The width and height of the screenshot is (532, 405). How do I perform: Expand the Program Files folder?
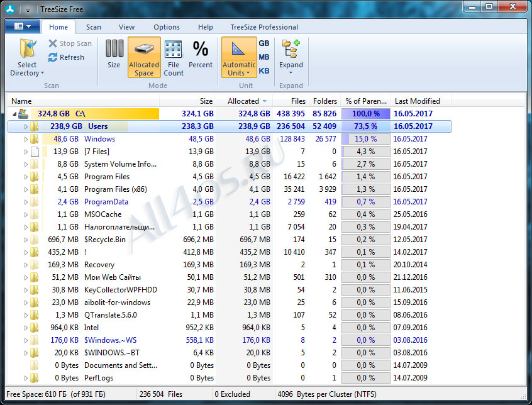[x=26, y=177]
